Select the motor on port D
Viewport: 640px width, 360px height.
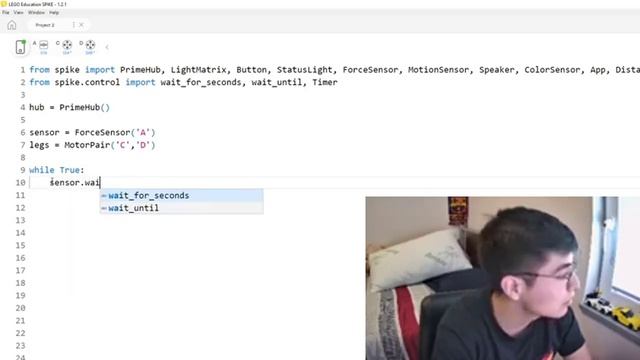90,47
